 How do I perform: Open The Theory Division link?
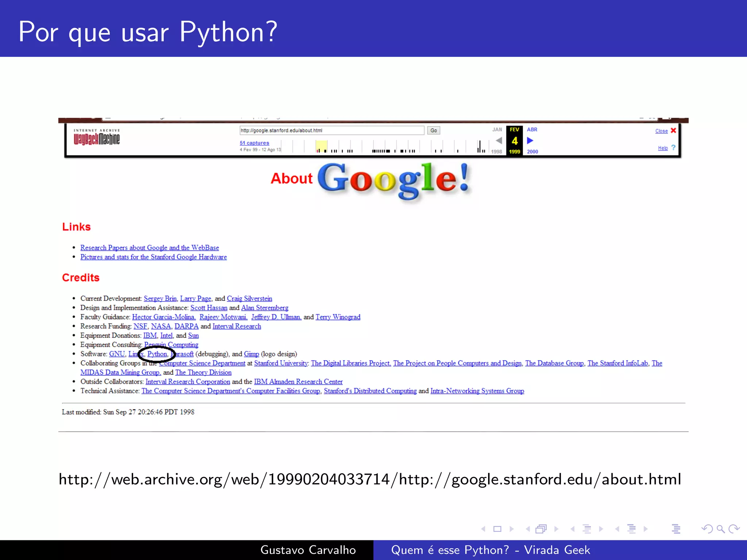(x=203, y=373)
